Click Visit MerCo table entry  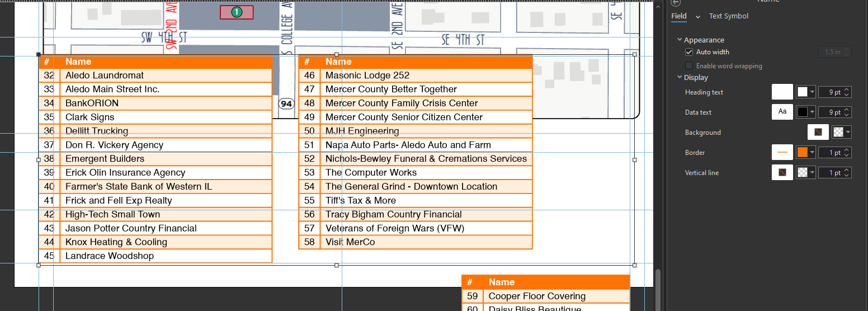426,242
